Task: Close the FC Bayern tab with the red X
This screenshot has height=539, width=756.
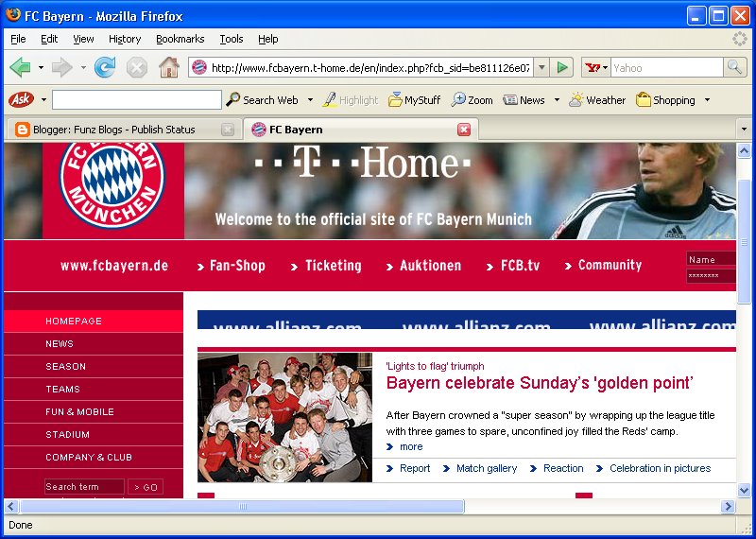Action: pos(464,130)
